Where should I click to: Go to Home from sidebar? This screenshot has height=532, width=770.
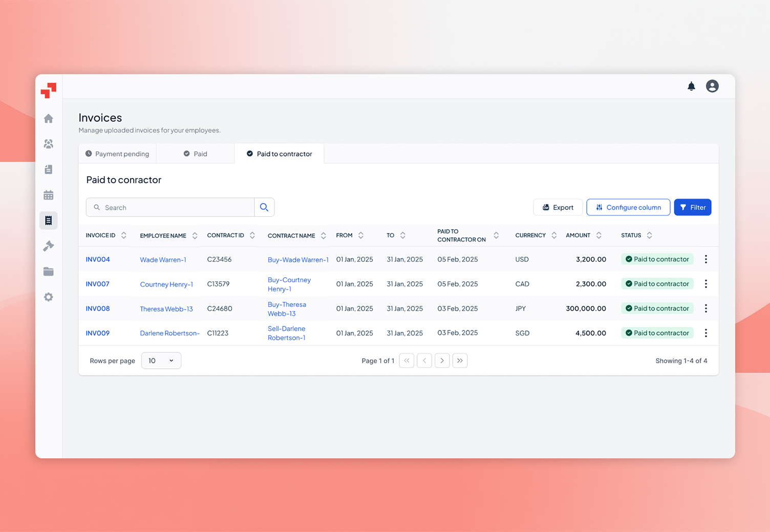[49, 119]
